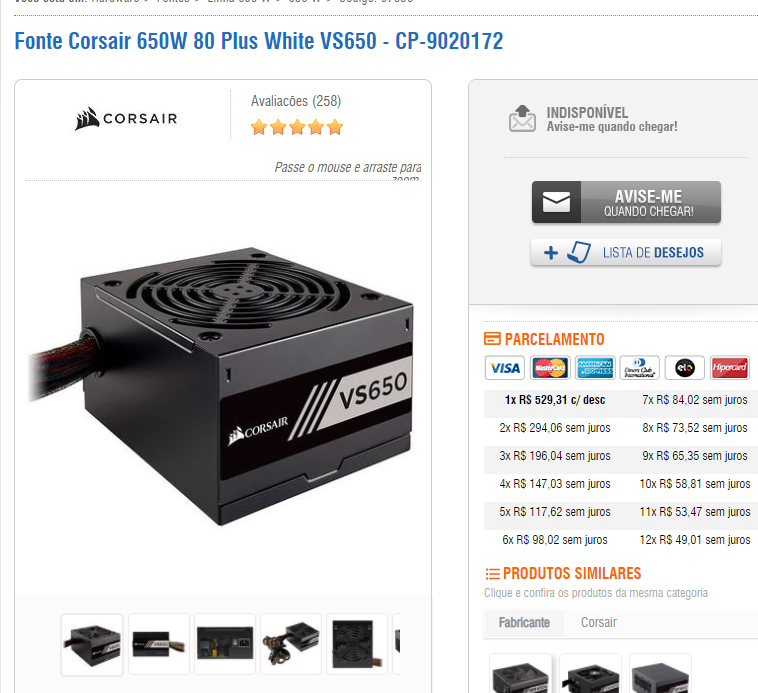
Task: Select the first angled PSU thumbnail
Action: [x=92, y=645]
